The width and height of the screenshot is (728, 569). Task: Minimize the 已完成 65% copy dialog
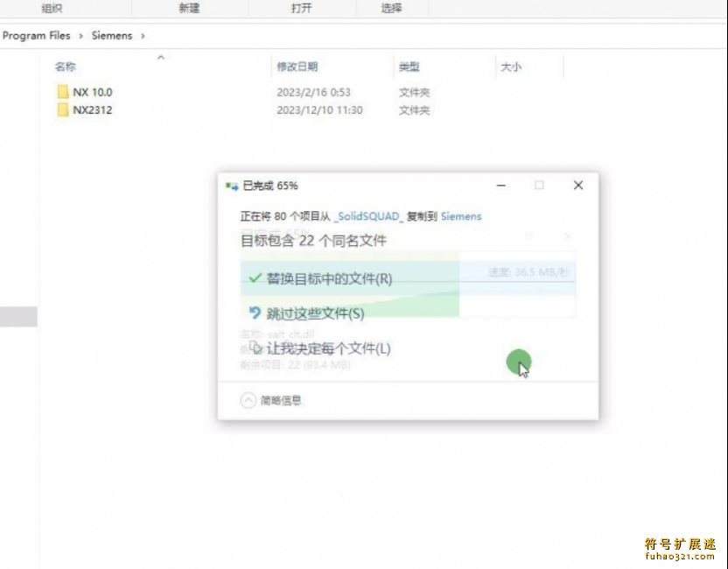[x=500, y=186]
